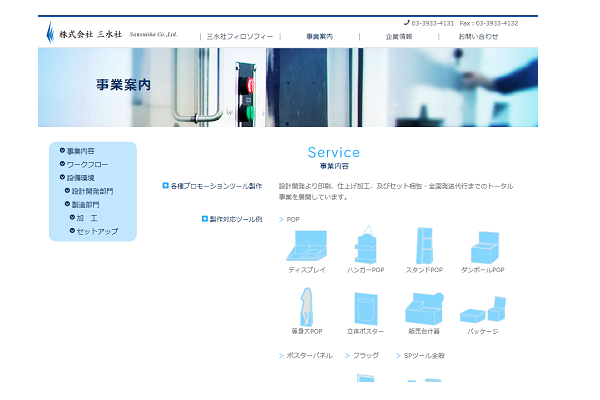This screenshot has height=400, width=600.
Task: Select the スタンドPOP tall stand icon
Action: (423, 245)
